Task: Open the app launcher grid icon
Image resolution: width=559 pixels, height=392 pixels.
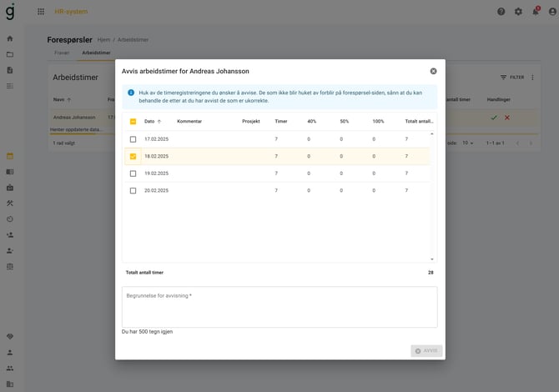Action: [x=41, y=12]
